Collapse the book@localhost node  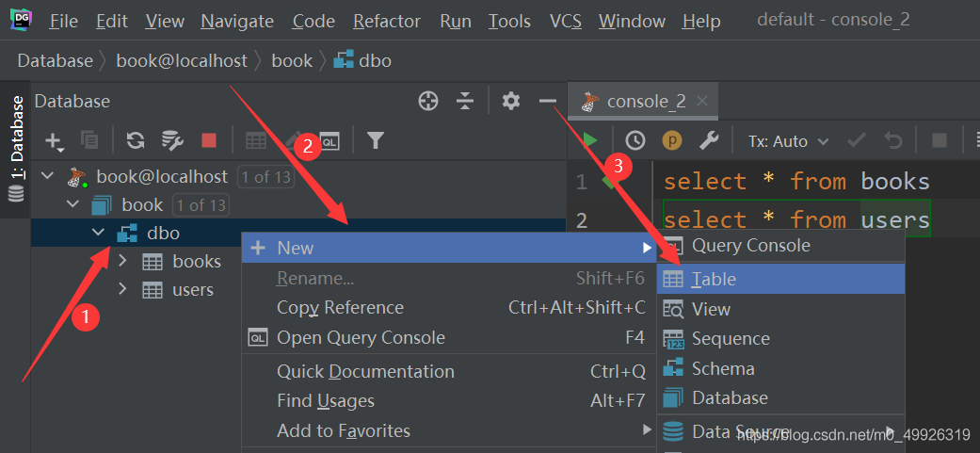47,175
